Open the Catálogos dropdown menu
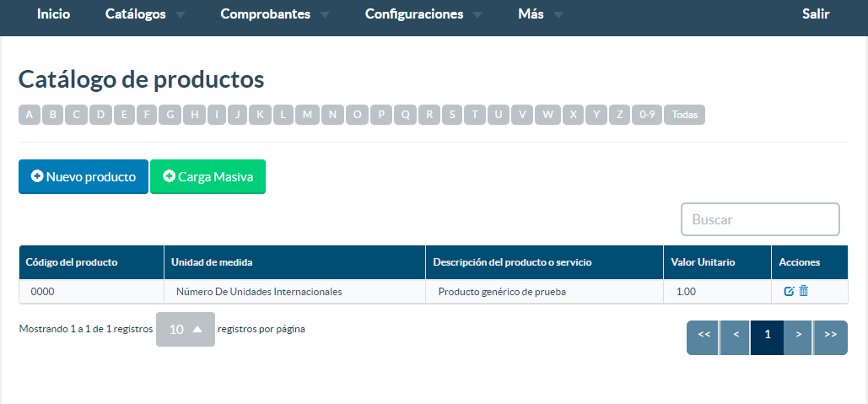The height and width of the screenshot is (404, 868). (x=145, y=14)
